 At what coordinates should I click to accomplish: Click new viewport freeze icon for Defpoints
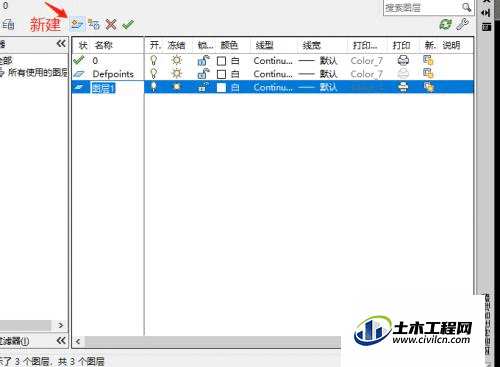tap(428, 74)
